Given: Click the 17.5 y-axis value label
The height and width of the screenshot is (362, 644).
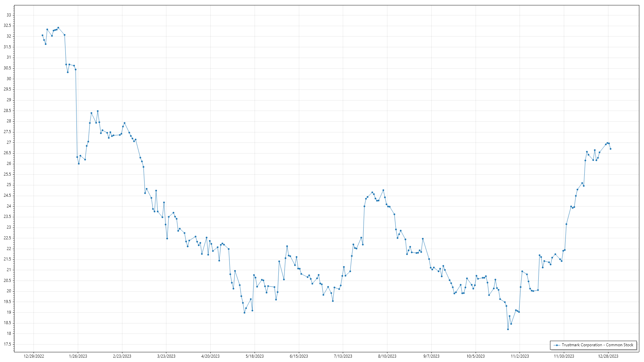Looking at the screenshot, I should (7, 344).
